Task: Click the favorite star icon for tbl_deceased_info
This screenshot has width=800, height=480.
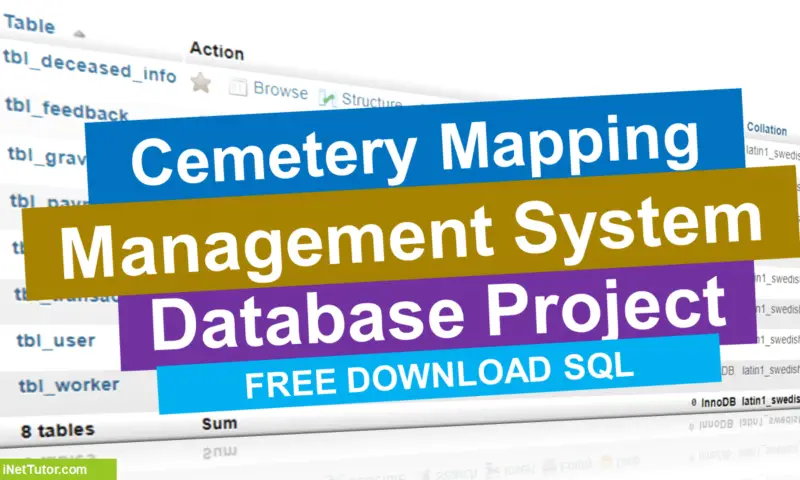Action: click(x=201, y=84)
